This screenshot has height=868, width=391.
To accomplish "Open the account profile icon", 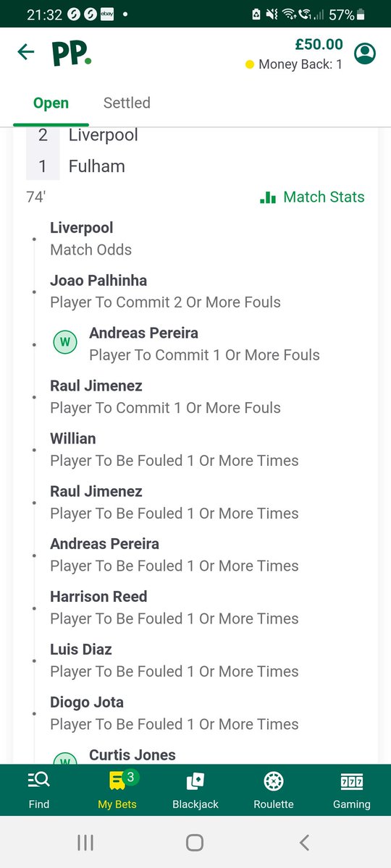I will [x=366, y=54].
